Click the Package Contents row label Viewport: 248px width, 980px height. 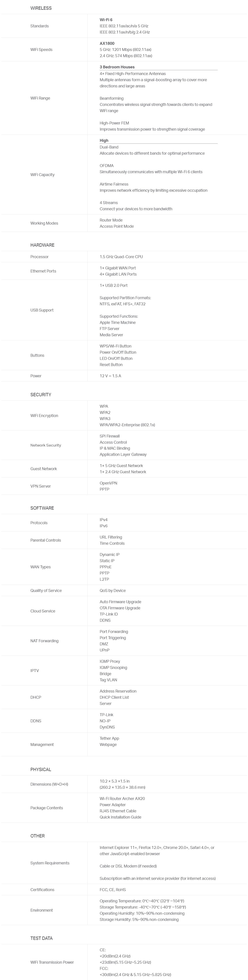point(47,808)
